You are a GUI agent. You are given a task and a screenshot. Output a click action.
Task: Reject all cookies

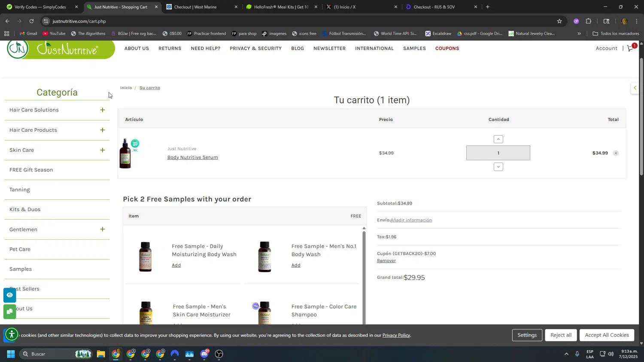pyautogui.click(x=561, y=335)
